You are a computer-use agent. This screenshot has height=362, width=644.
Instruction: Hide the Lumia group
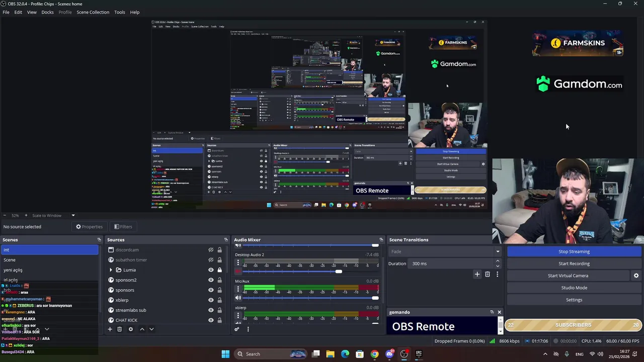(x=211, y=270)
